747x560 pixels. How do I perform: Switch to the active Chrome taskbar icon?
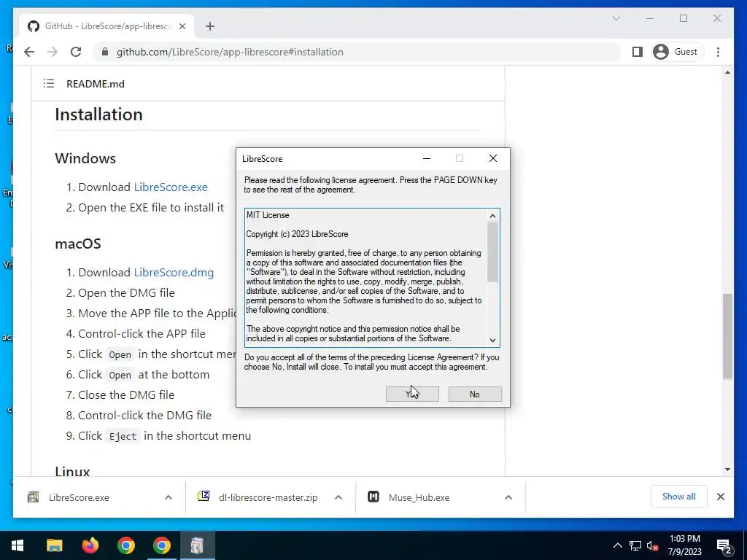pos(162,545)
